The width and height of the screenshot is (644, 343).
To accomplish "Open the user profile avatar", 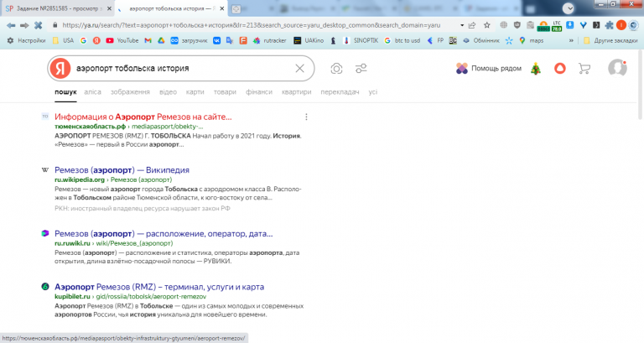I will click(x=617, y=68).
